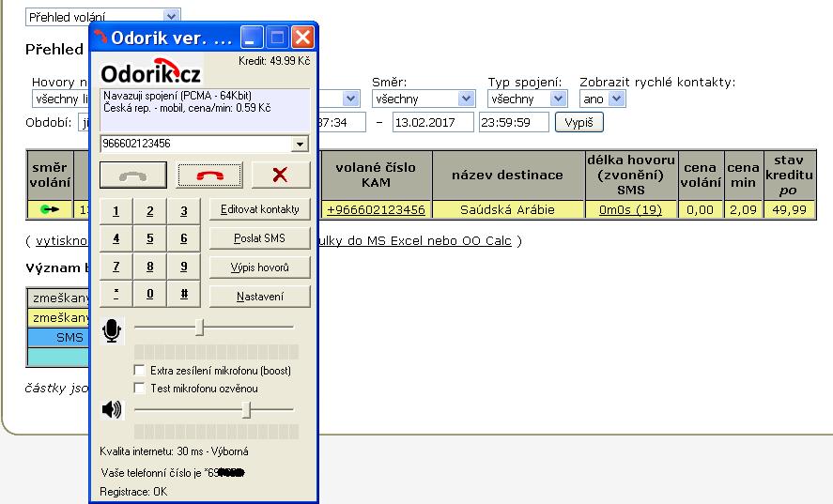Dial digit 1 on the keypad
The width and height of the screenshot is (833, 504).
coord(116,211)
